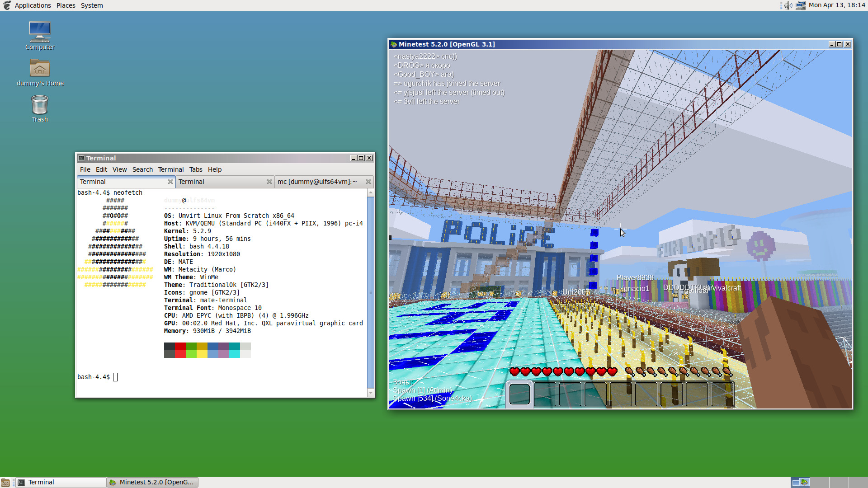Open the Places menu
The height and width of the screenshot is (488, 868).
(x=66, y=5)
